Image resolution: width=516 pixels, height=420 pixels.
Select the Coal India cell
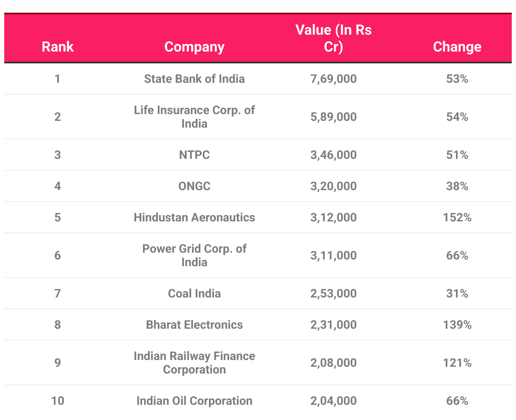click(x=194, y=294)
